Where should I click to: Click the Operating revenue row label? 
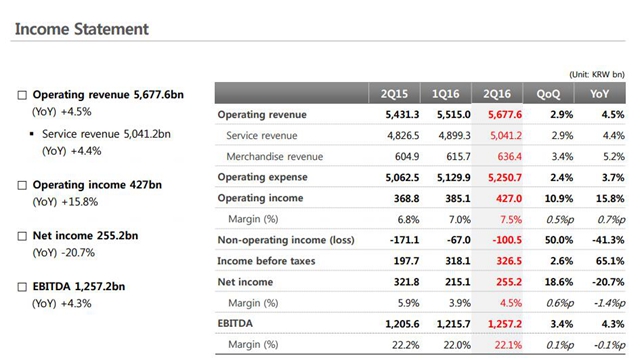(x=262, y=115)
